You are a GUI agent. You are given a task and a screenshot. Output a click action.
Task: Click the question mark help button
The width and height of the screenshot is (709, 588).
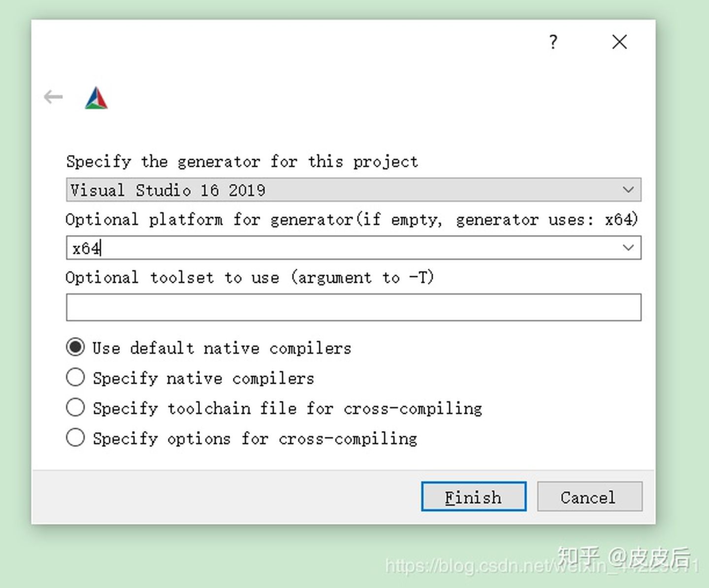(553, 42)
